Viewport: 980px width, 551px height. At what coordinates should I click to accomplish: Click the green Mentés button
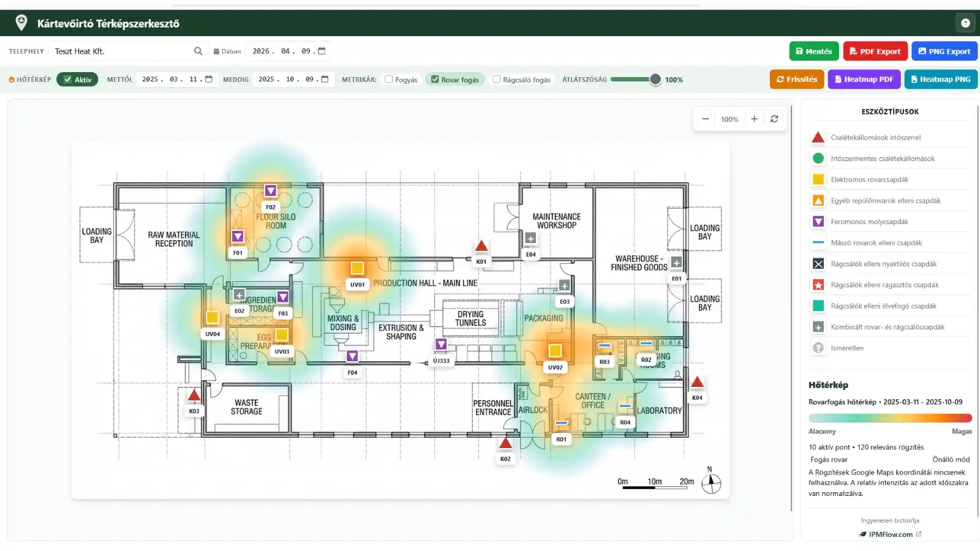pos(813,51)
